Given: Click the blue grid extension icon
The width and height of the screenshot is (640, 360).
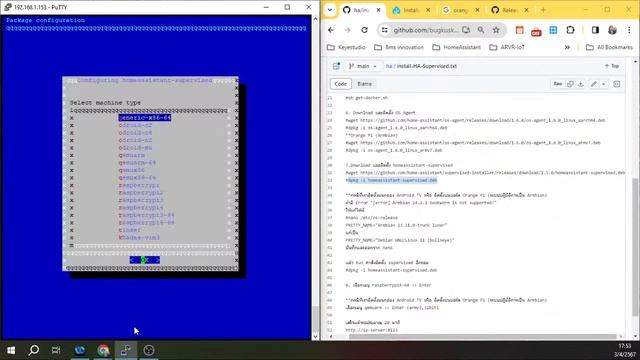Looking at the screenshot, I should tap(553, 30).
